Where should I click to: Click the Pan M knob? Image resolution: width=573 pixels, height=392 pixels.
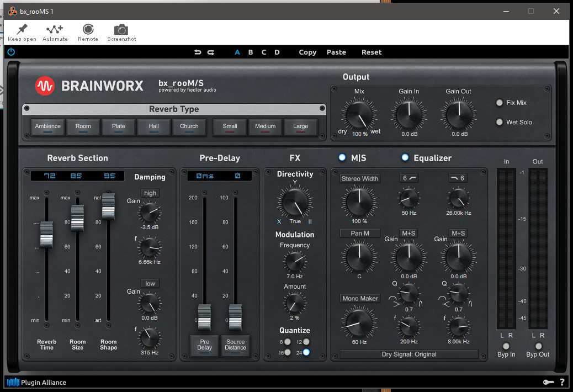click(x=359, y=257)
